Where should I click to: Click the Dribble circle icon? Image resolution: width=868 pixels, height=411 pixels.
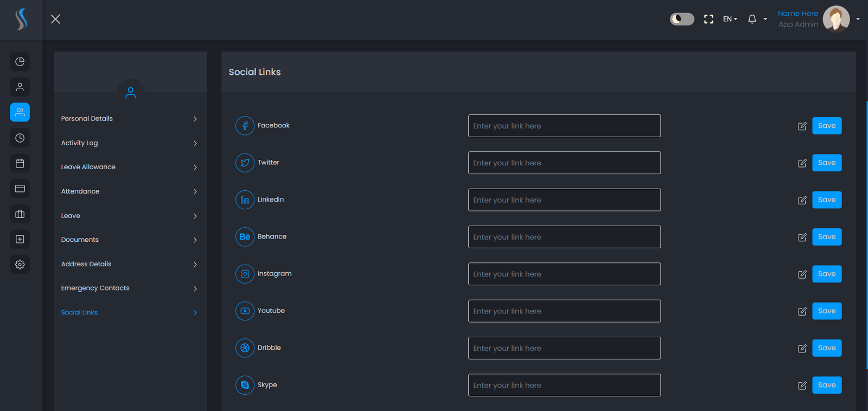coord(245,348)
